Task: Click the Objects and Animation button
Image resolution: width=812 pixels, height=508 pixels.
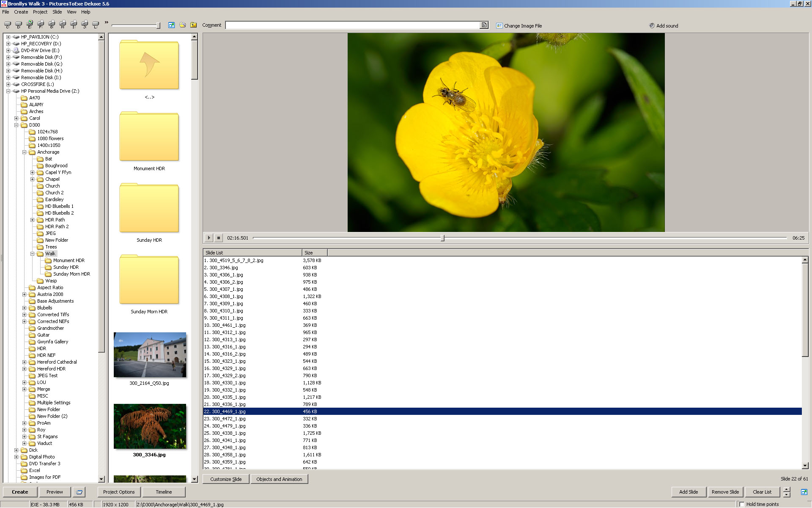Action: (279, 479)
